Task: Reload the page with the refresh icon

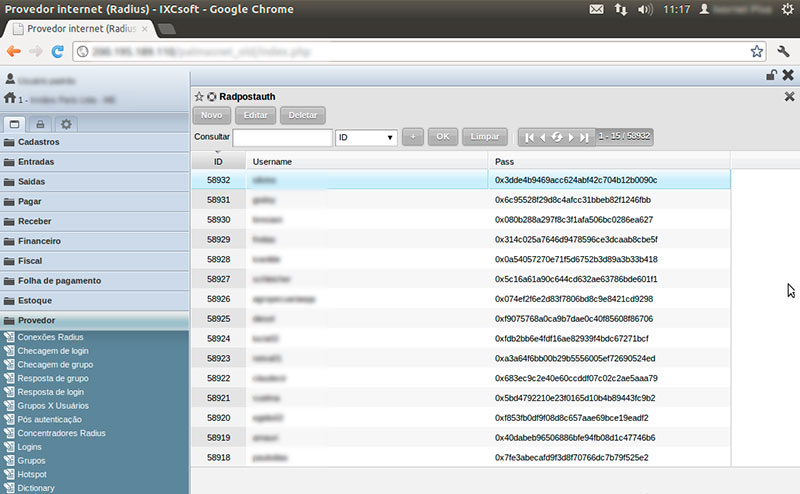Action: (x=58, y=52)
